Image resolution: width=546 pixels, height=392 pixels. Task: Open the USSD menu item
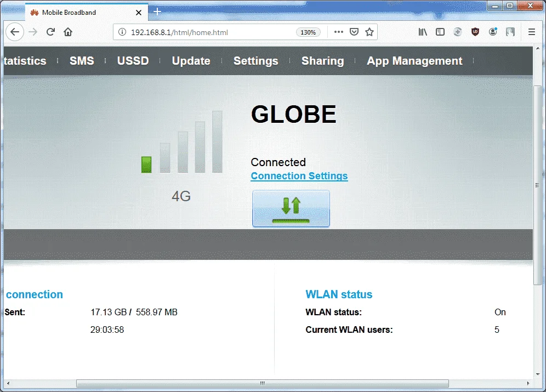[x=133, y=61]
